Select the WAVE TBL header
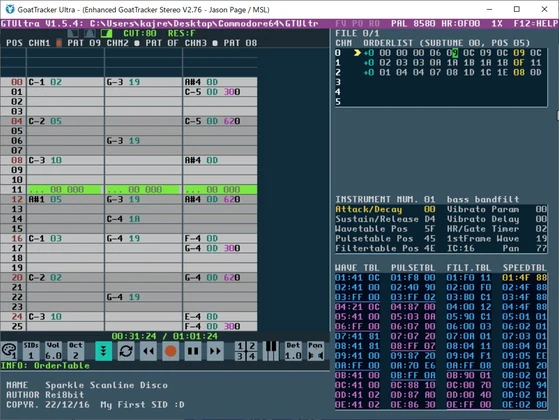Viewport: 559px width, 420px height. click(357, 268)
